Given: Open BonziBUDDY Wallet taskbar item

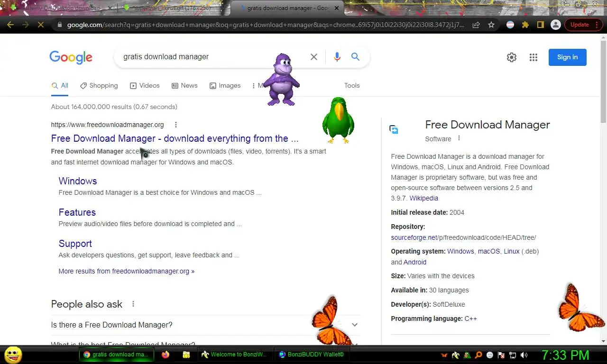Looking at the screenshot, I should (x=311, y=355).
